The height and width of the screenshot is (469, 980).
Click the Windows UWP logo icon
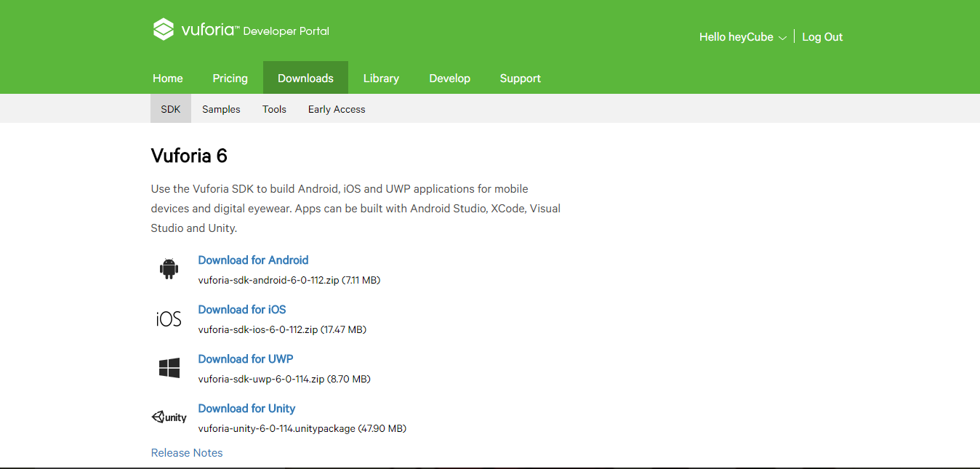(169, 368)
